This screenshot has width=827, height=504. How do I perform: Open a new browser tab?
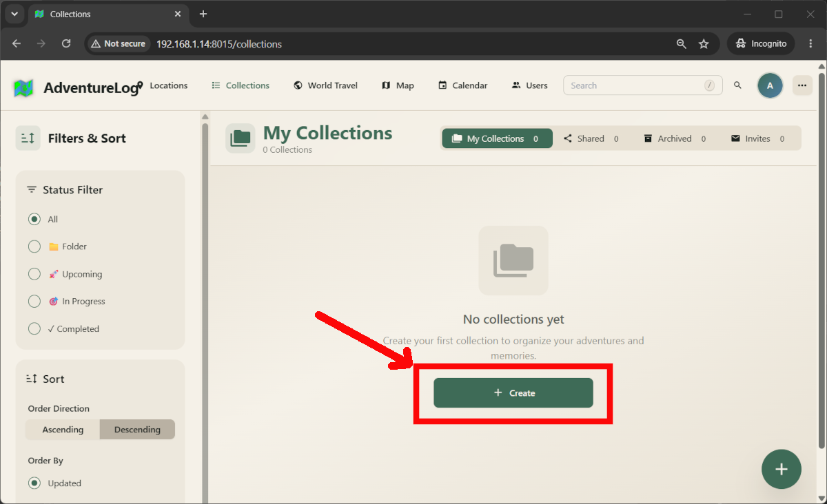(203, 14)
